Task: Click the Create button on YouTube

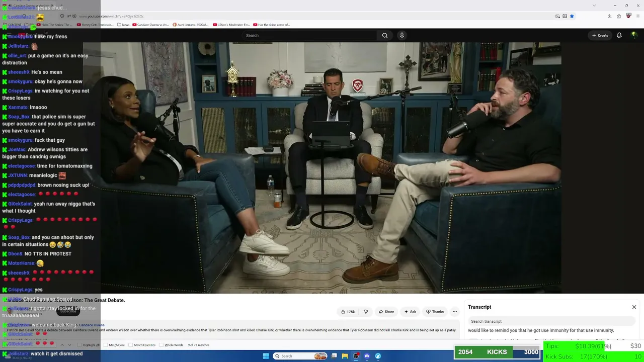Action: (600, 36)
